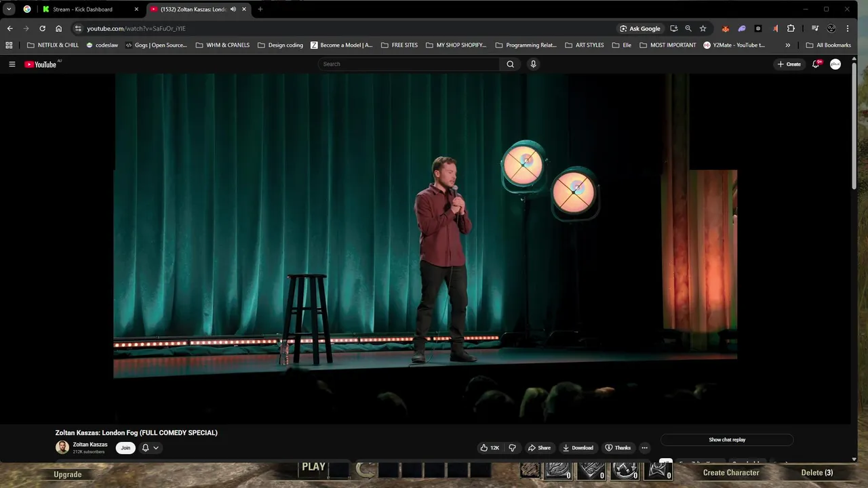
Task: Show hidden bookmarks with double chevron
Action: (x=787, y=45)
